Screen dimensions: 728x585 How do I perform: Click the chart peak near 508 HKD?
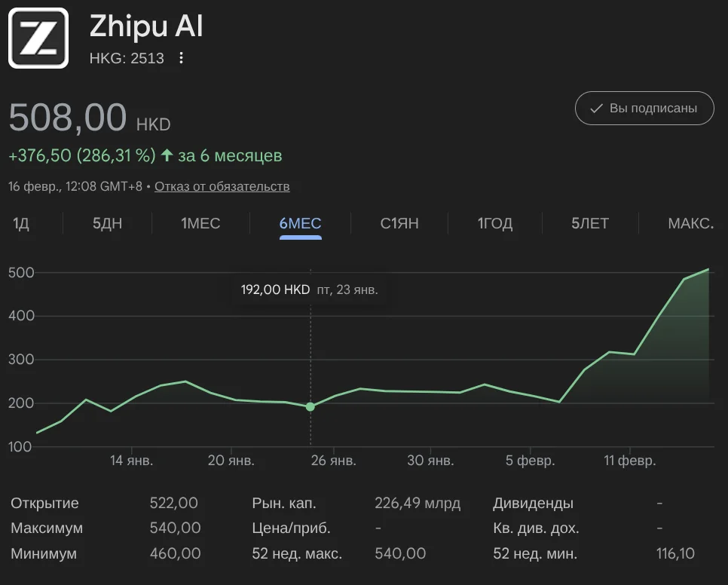tap(708, 270)
